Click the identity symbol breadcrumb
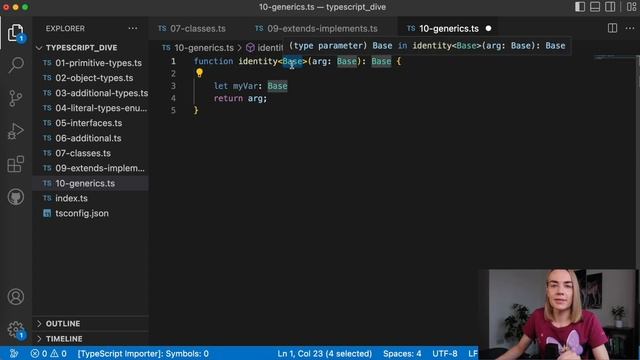Image resolution: width=640 pixels, height=360 pixels. click(264, 48)
